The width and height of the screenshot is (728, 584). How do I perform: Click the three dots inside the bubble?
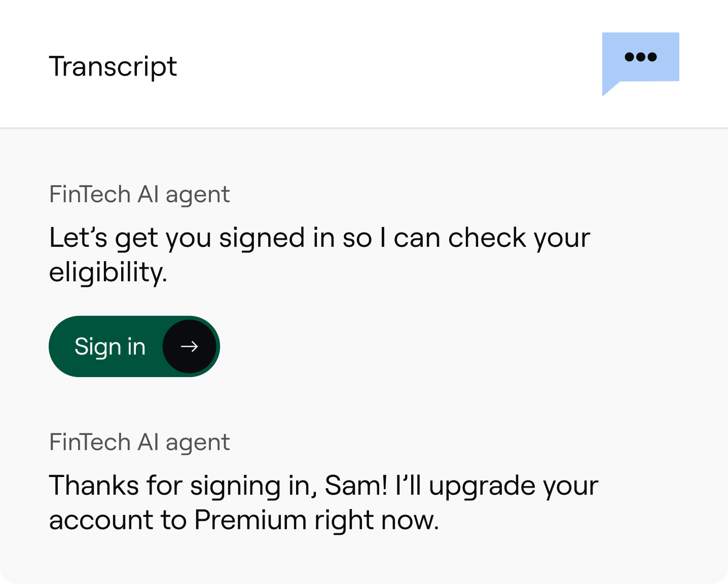(x=640, y=57)
